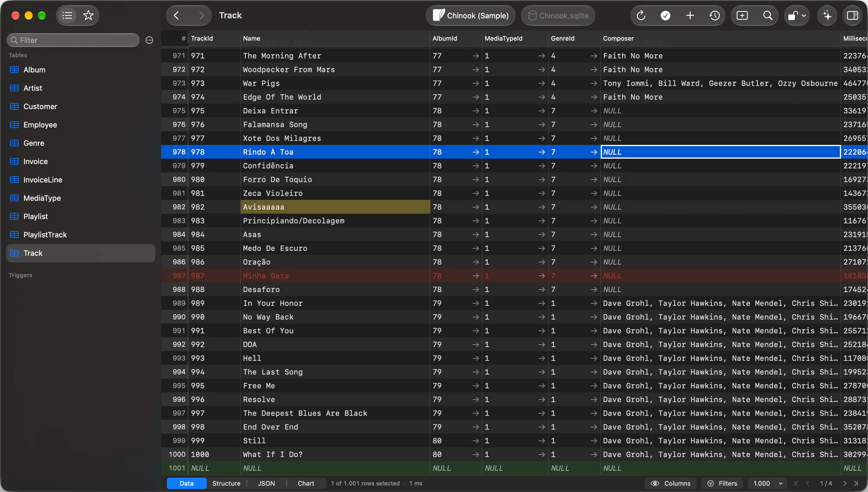Go back with the left chevron
This screenshot has width=868, height=492.
pyautogui.click(x=176, y=15)
